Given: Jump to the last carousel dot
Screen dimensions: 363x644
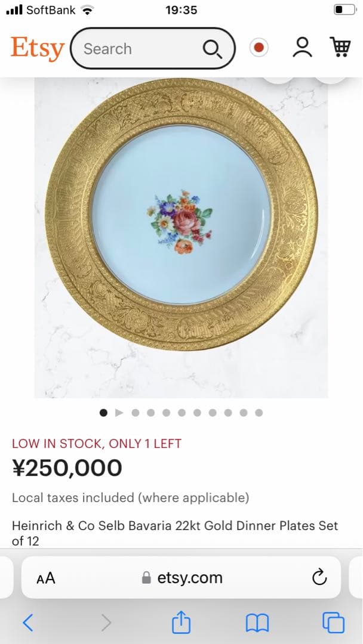Looking at the screenshot, I should (259, 412).
